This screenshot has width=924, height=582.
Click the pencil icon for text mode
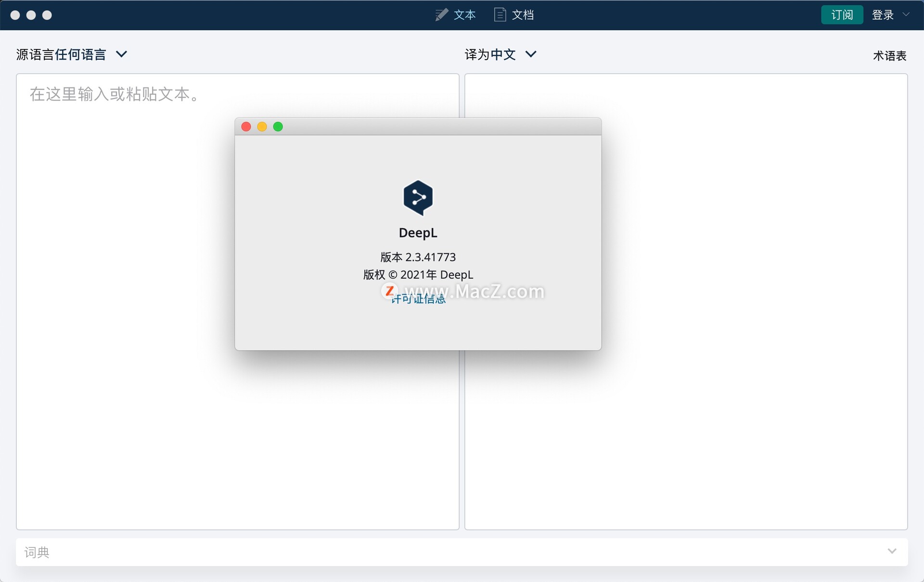coord(441,15)
